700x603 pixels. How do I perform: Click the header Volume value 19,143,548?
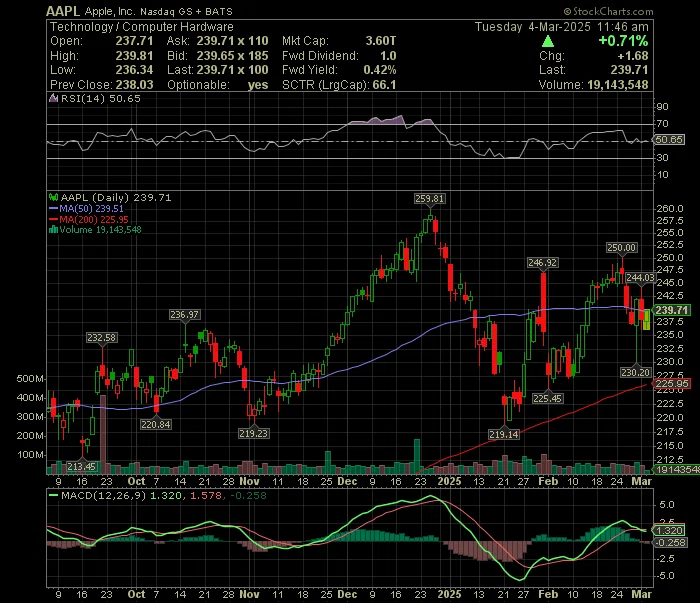pyautogui.click(x=618, y=85)
